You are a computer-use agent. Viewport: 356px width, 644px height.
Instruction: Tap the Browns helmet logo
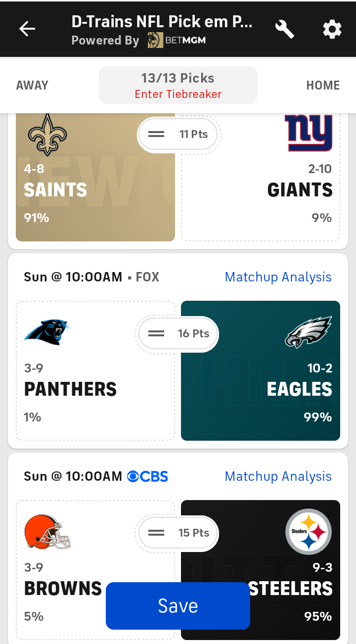point(47,532)
